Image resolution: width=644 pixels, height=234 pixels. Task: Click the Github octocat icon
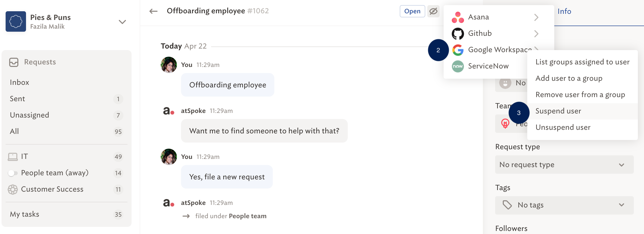click(458, 33)
